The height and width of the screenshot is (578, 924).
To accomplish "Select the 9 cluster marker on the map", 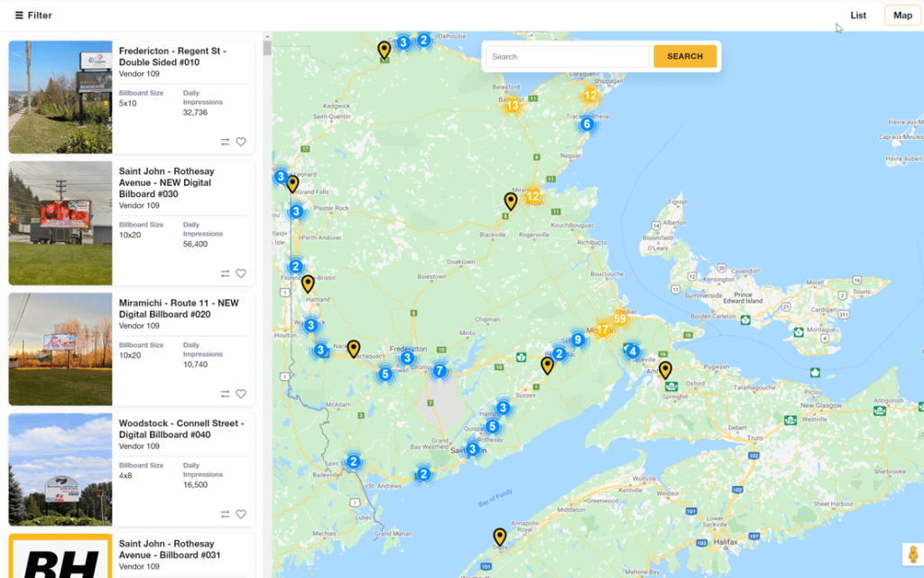I will coord(577,340).
